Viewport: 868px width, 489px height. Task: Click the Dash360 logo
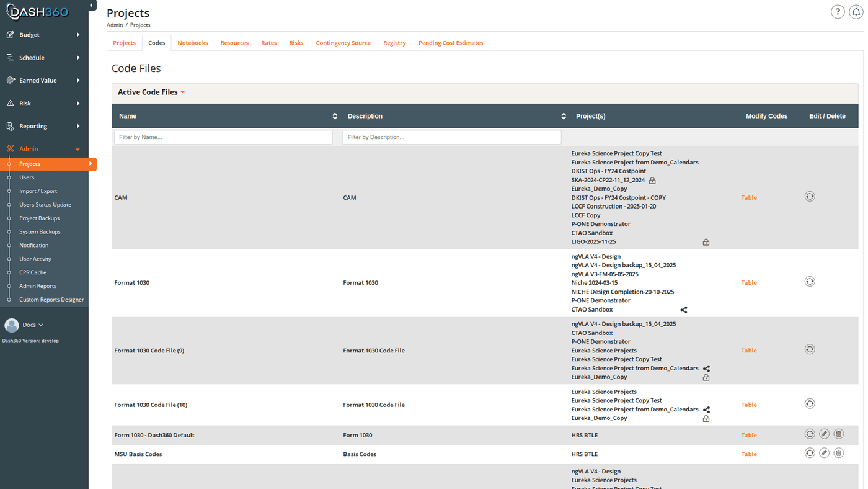(x=37, y=12)
